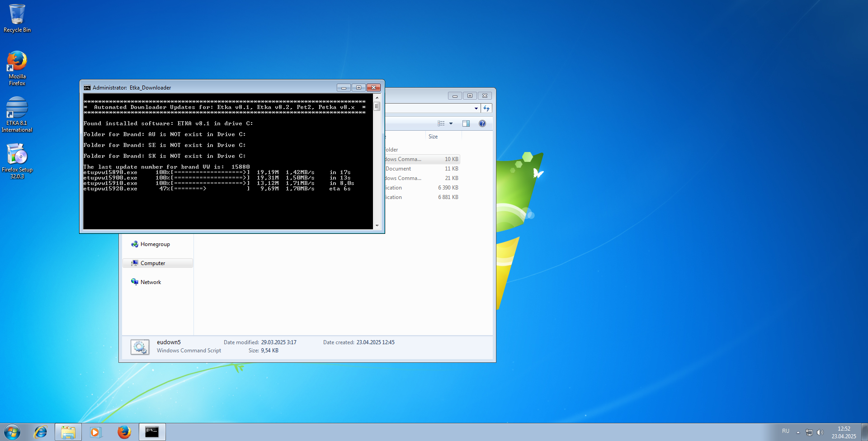Image resolution: width=868 pixels, height=441 pixels.
Task: Maximize the Etka_Downloader console window
Action: (x=359, y=88)
